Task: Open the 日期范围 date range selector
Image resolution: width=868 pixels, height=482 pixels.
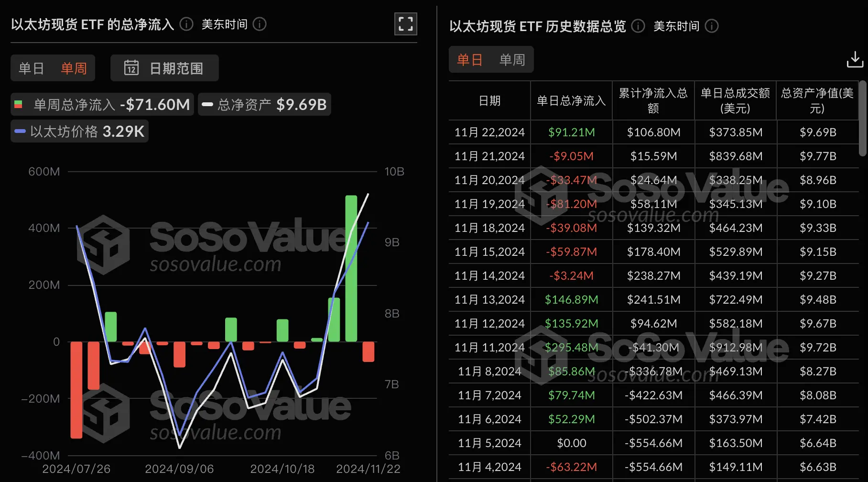Action: [164, 68]
